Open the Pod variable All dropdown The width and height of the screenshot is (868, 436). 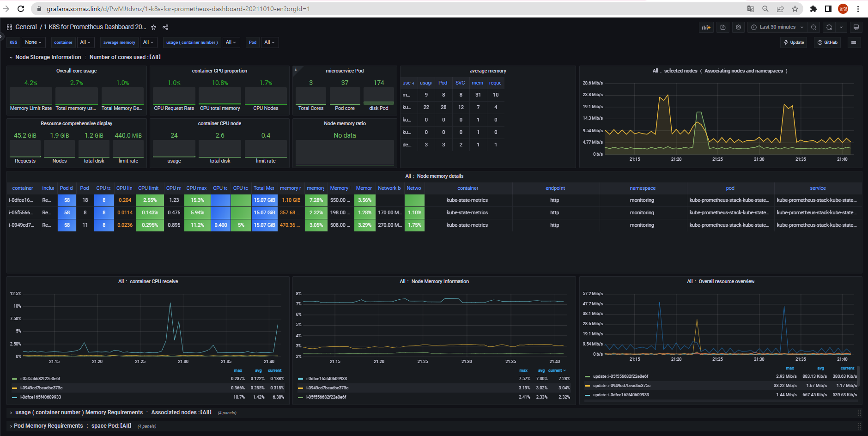269,42
